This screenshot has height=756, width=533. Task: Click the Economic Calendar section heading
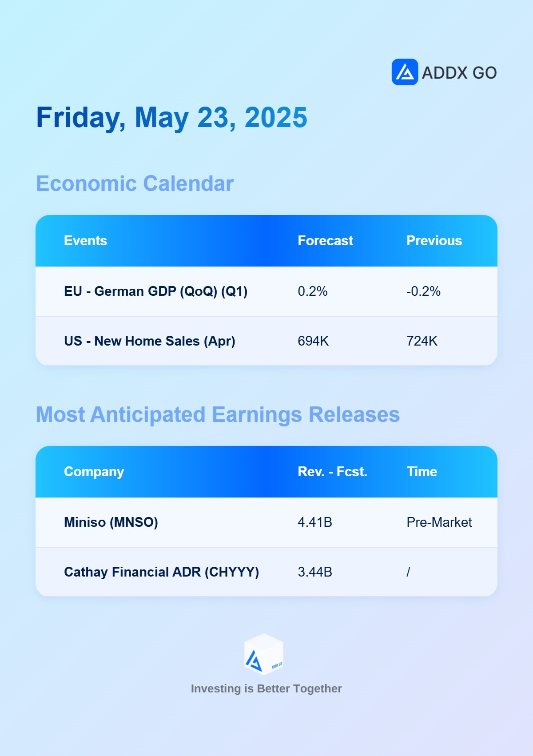[x=135, y=183]
